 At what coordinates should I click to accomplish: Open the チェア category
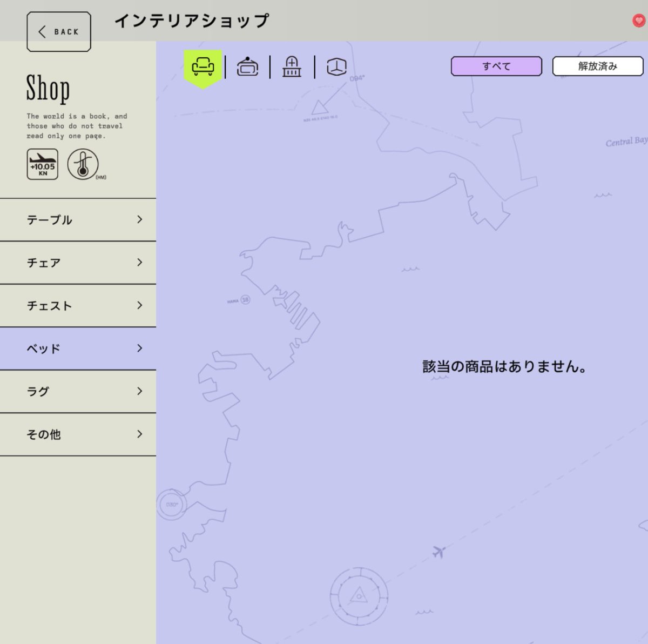(78, 263)
